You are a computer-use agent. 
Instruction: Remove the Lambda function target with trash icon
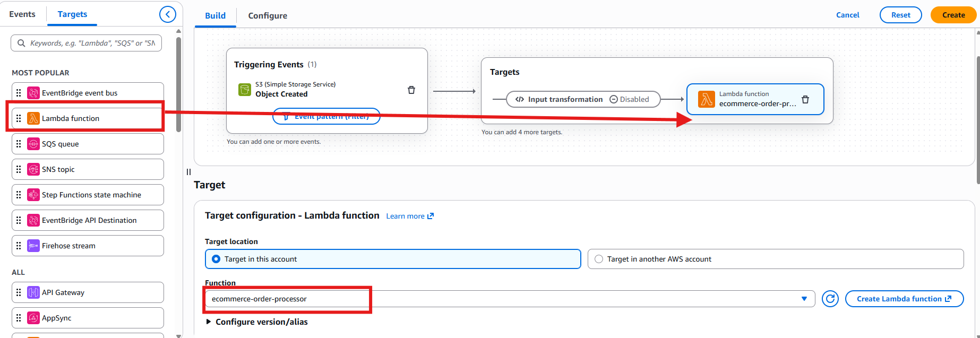coord(805,100)
